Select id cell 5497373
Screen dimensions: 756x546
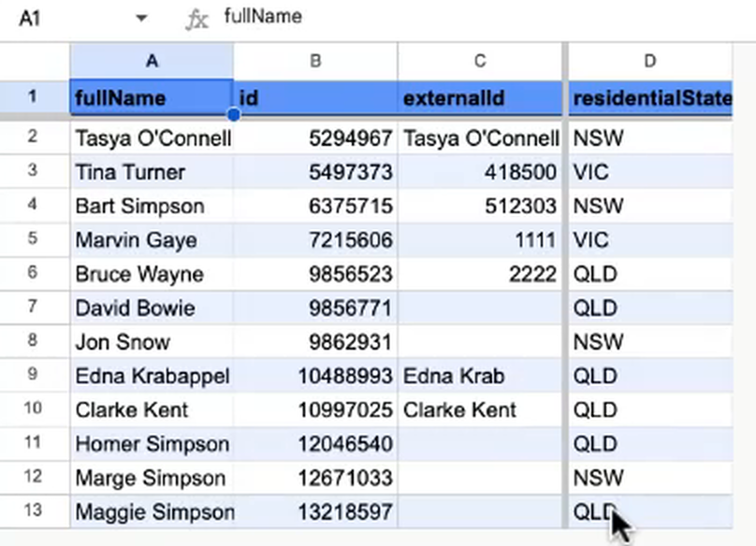tap(316, 172)
